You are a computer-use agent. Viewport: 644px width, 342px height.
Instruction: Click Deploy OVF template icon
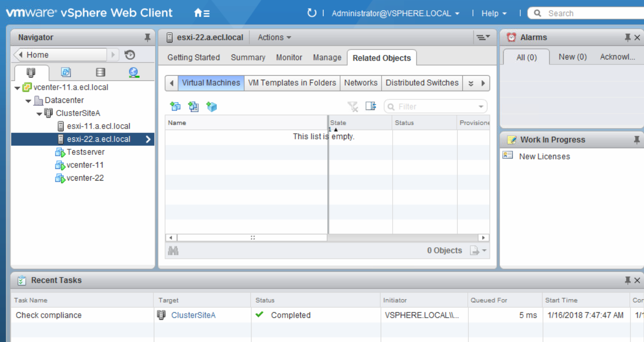tap(193, 106)
